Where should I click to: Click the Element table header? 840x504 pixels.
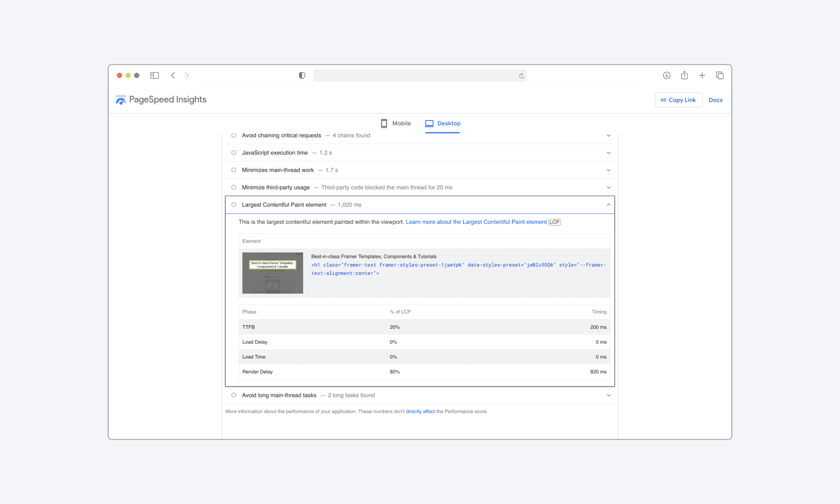tap(252, 241)
